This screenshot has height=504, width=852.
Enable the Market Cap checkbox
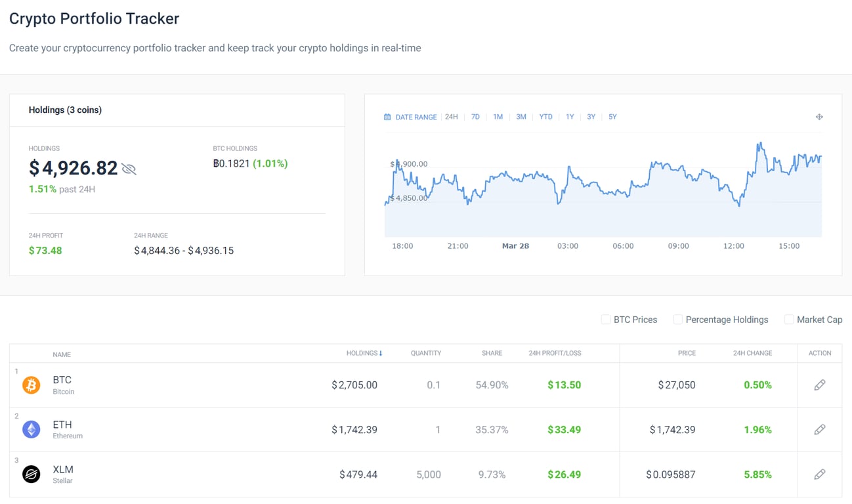(788, 320)
